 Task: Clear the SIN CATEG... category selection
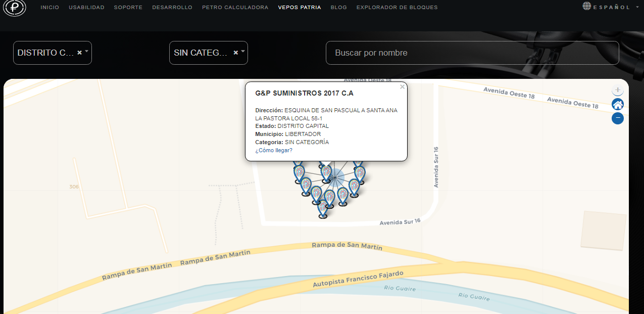point(235,53)
